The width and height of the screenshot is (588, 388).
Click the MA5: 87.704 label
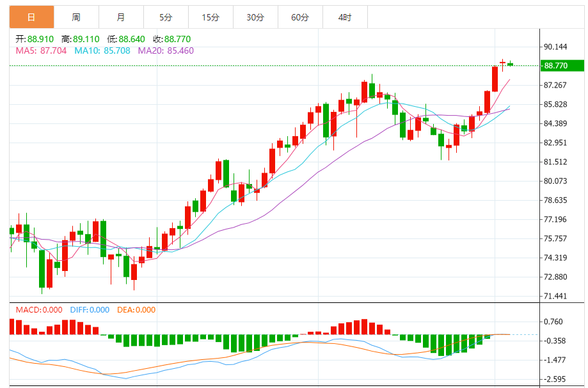click(41, 50)
